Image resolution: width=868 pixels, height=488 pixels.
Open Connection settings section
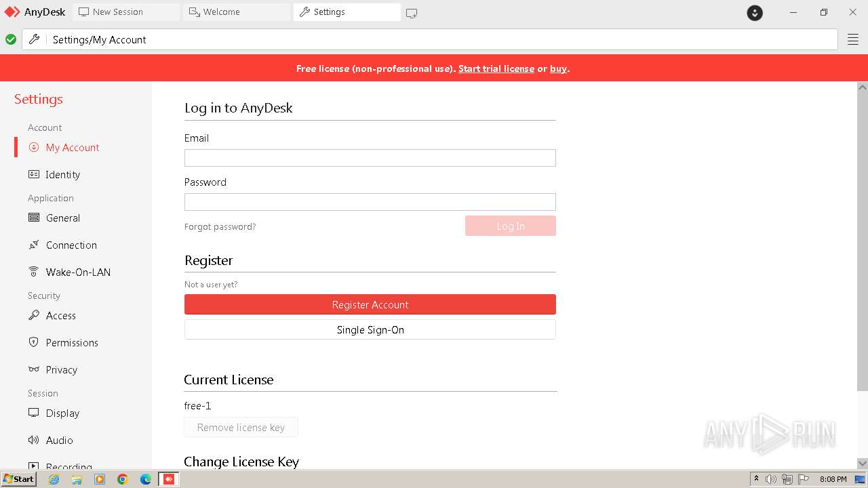click(71, 245)
